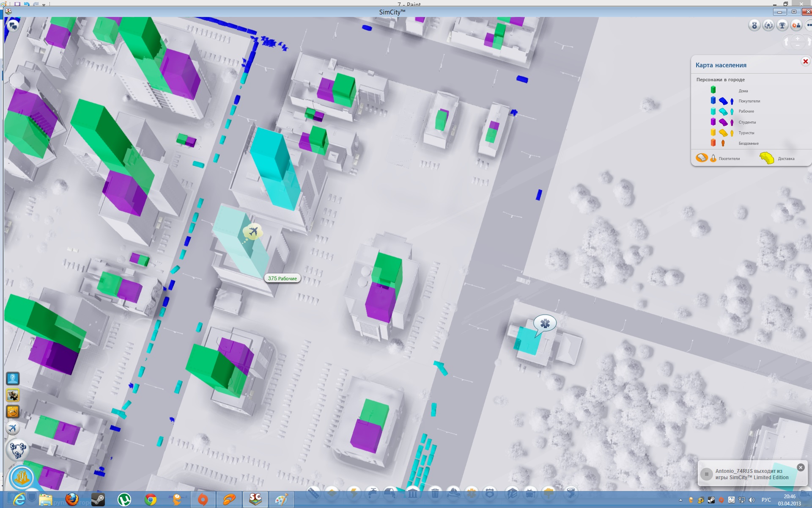Open the Health star-of-life menu
812x508 pixels.
click(472, 493)
